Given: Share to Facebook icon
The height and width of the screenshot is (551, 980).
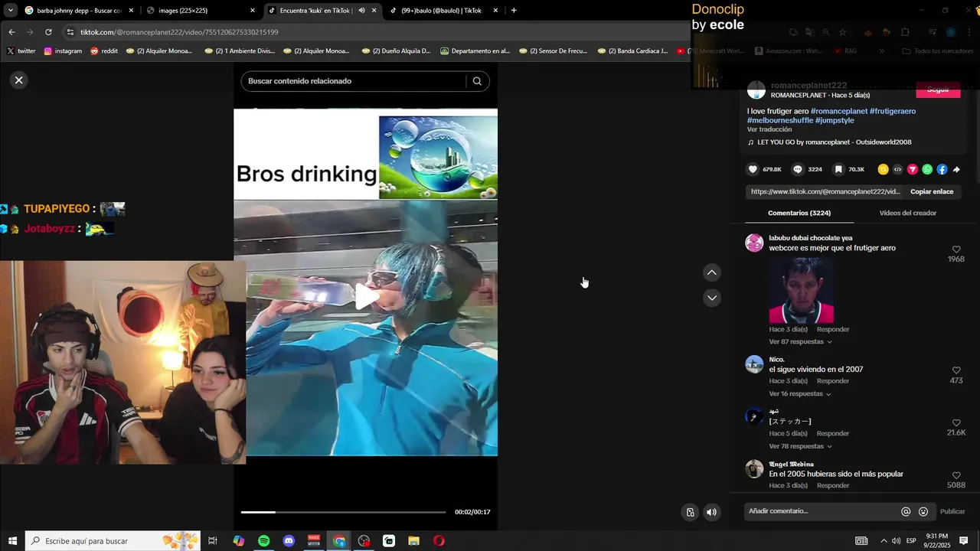Looking at the screenshot, I should [942, 169].
